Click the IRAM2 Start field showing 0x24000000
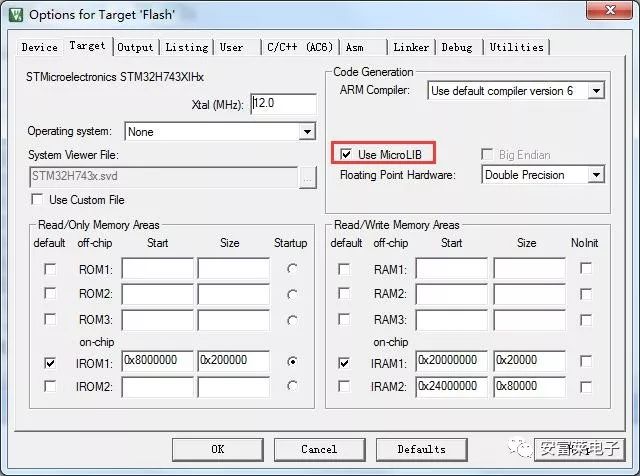This screenshot has height=476, width=640. click(x=451, y=387)
